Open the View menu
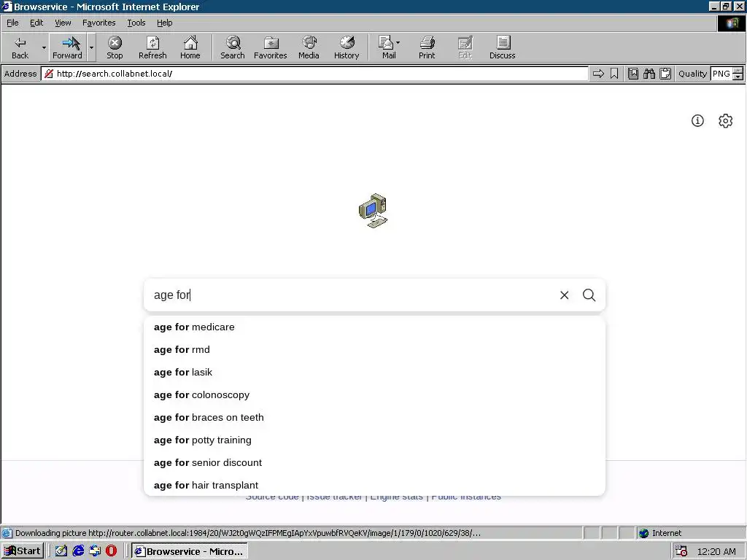 coord(63,23)
